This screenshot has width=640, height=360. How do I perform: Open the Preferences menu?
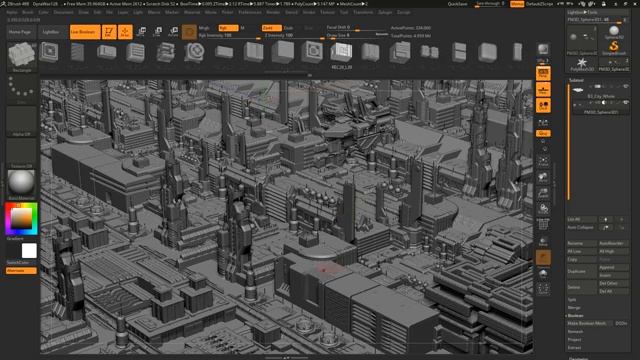coord(250,13)
